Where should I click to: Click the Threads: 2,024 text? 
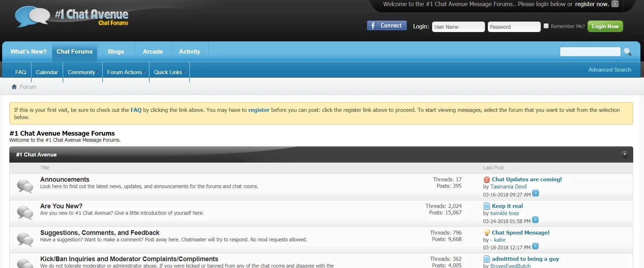pos(443,206)
